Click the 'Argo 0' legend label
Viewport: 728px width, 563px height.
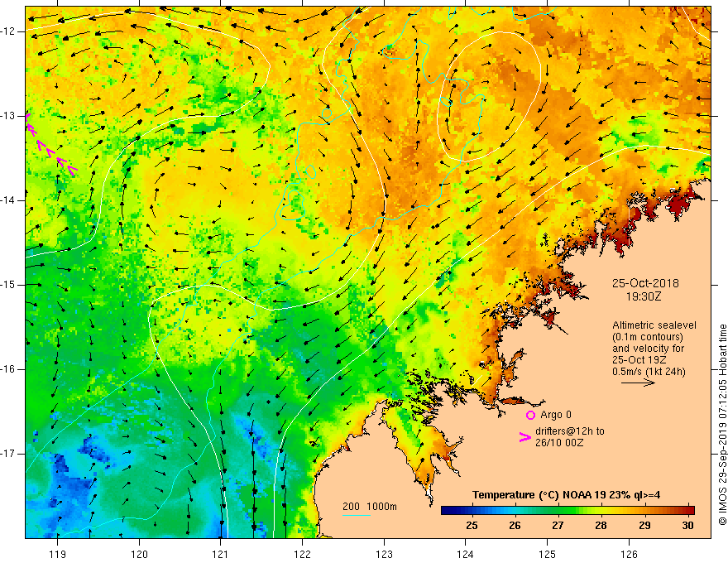[556, 415]
